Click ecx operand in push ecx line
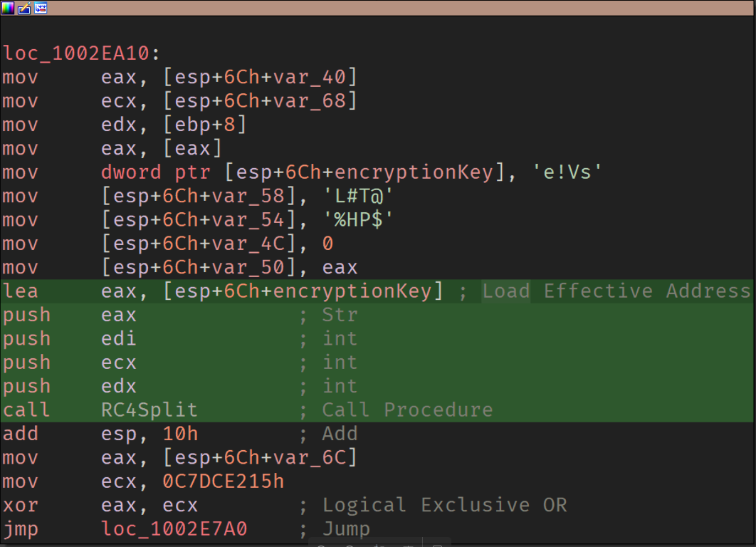The height and width of the screenshot is (547, 756). point(119,363)
